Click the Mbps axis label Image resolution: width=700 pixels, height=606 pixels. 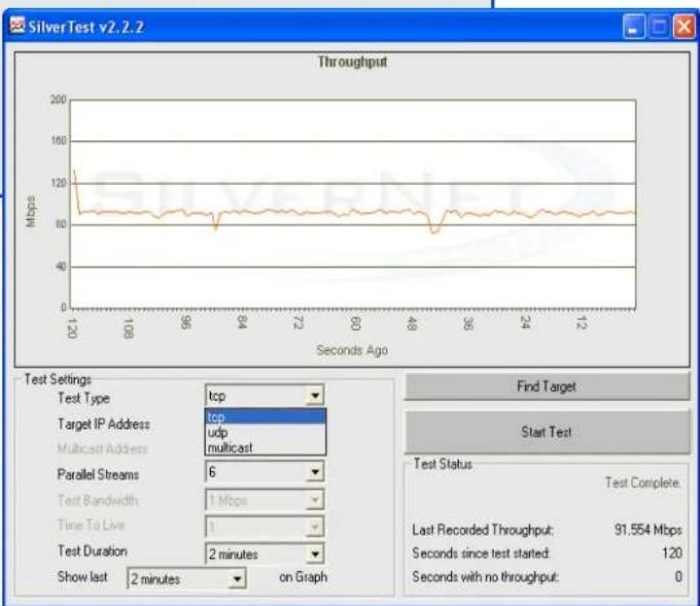tap(31, 211)
